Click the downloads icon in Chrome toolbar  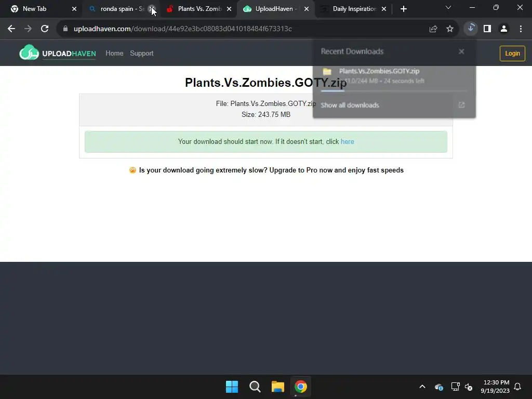point(471,29)
